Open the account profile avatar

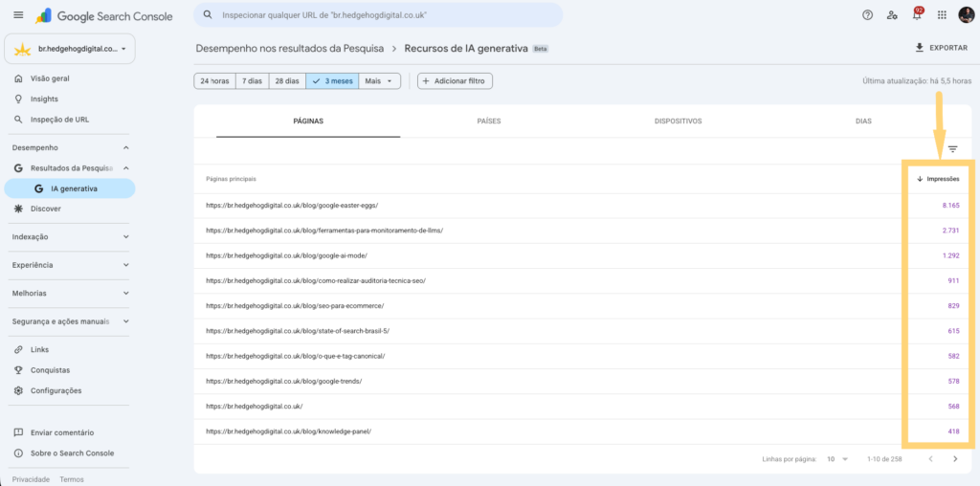coord(967,15)
